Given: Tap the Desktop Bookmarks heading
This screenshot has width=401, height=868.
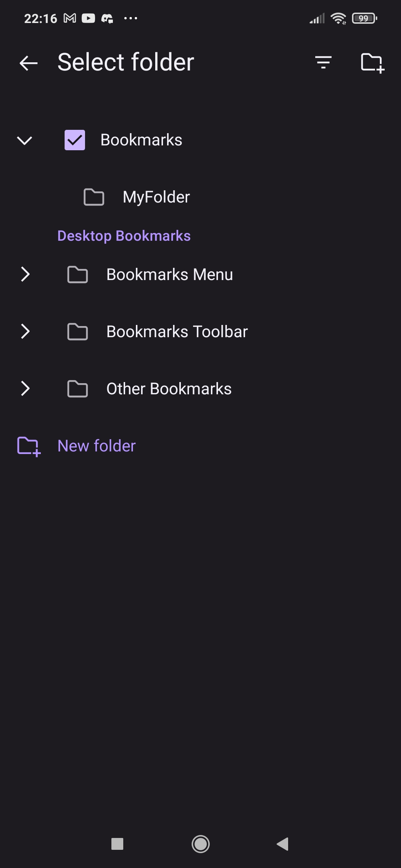Looking at the screenshot, I should [124, 236].
